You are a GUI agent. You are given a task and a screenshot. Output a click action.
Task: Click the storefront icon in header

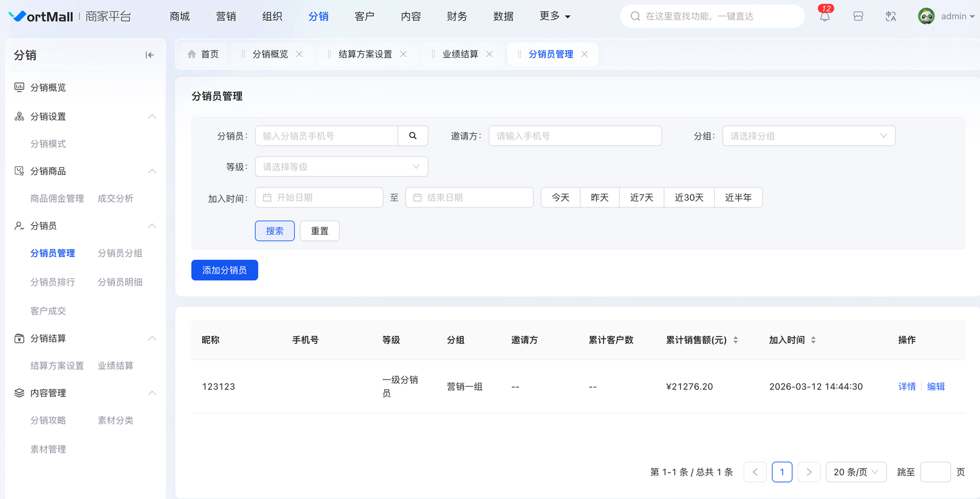tap(858, 17)
